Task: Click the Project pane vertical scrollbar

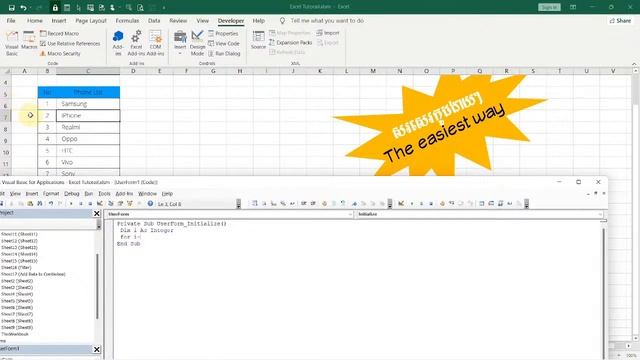Action: [x=98, y=286]
